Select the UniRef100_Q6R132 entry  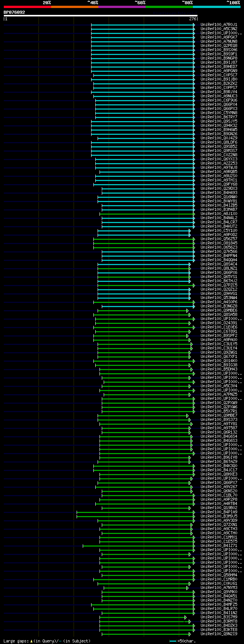[219, 432]
